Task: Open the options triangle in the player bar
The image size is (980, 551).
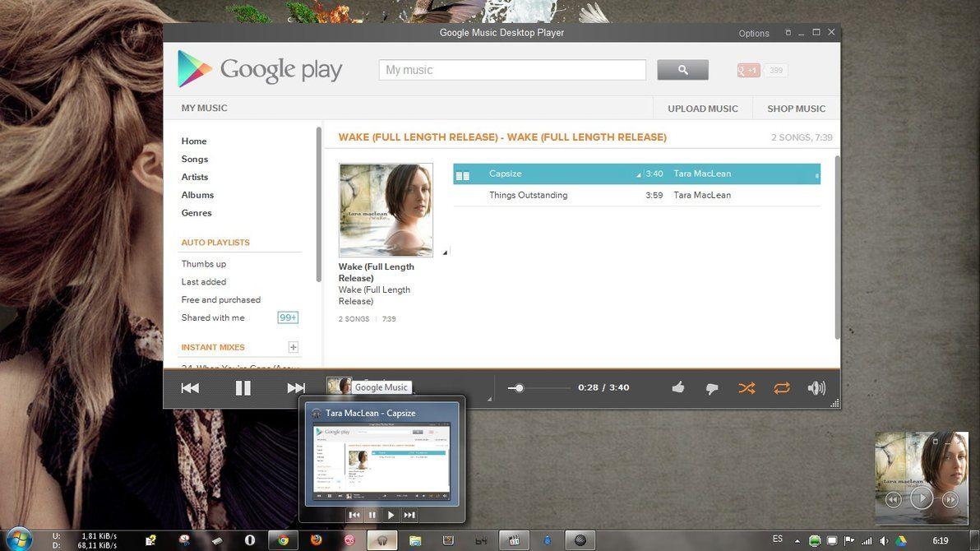Action: point(489,399)
